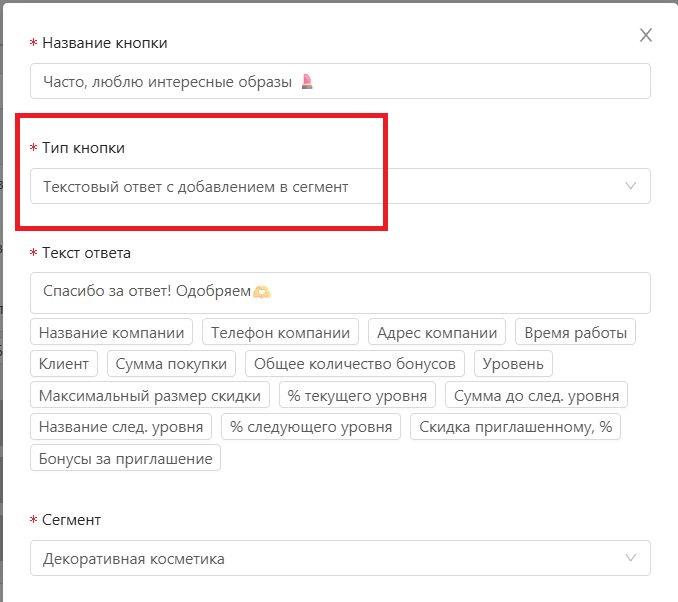Image resolution: width=678 pixels, height=602 pixels.
Task: Insert Название след. уровня tag
Action: click(121, 426)
